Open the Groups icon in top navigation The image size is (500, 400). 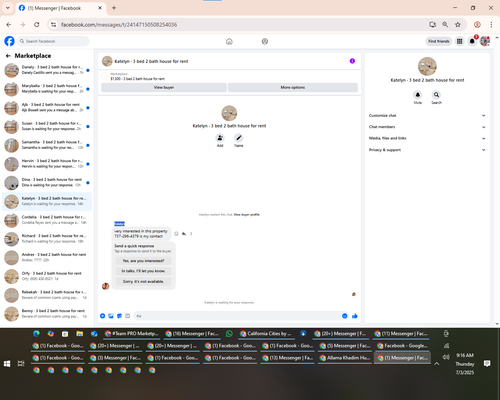click(x=265, y=41)
